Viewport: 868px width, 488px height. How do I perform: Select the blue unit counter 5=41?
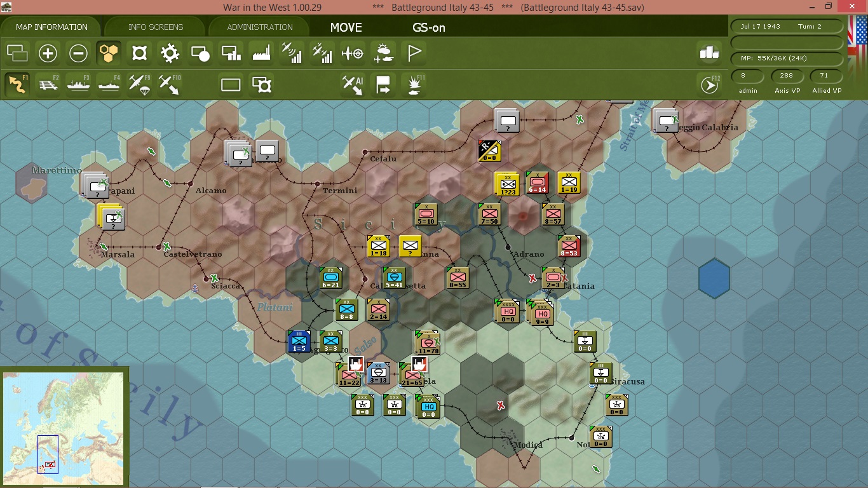[x=395, y=278]
